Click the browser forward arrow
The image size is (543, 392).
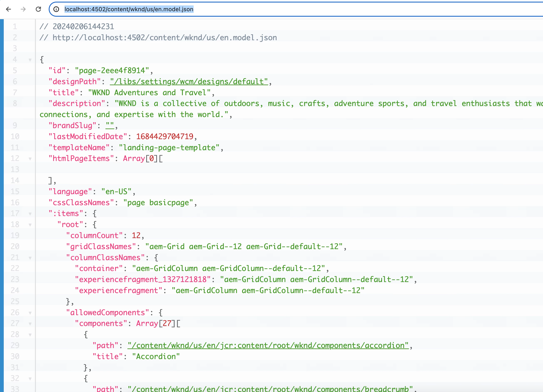pos(23,9)
